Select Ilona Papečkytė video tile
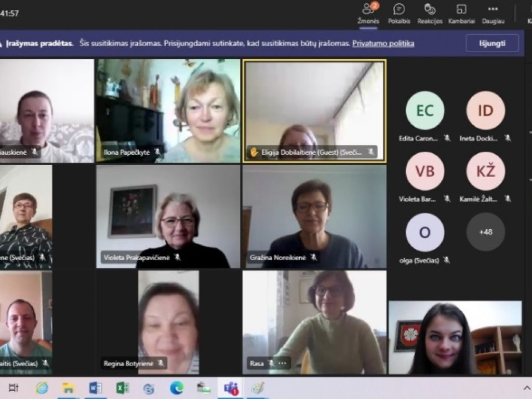This screenshot has height=399, width=532. 168,111
